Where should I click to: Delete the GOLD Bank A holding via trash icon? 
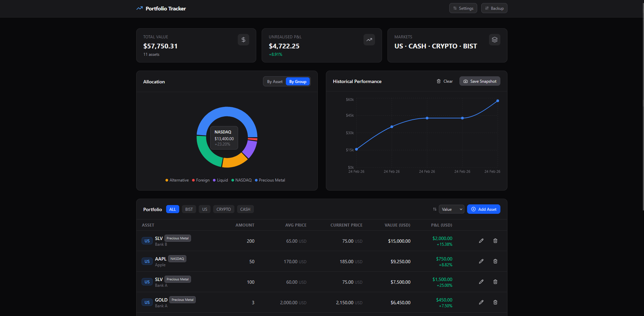click(495, 302)
